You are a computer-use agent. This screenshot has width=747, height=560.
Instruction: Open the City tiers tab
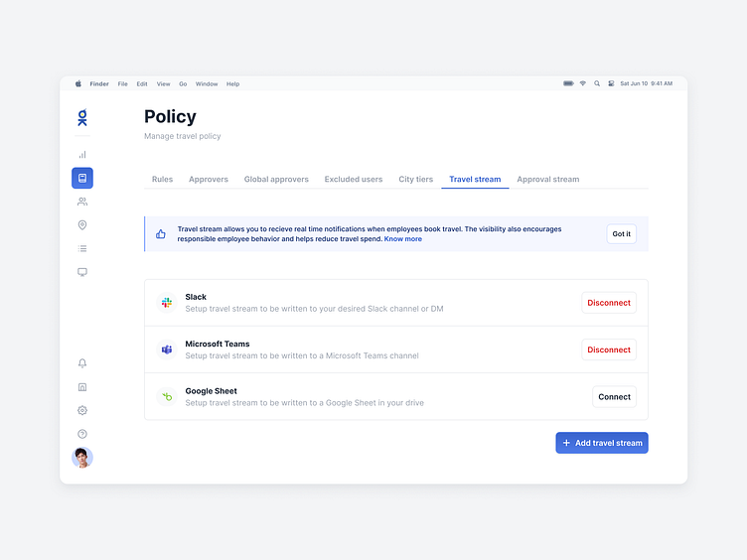tap(416, 180)
